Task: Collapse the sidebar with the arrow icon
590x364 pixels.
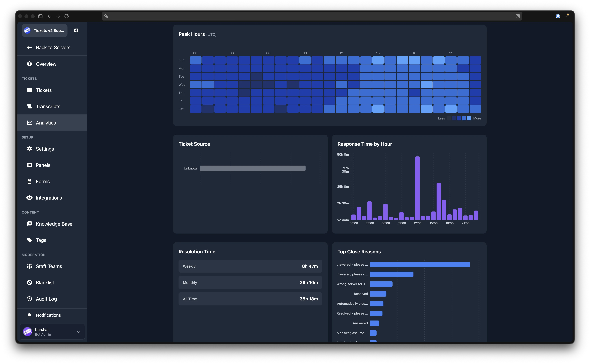Action: (76, 30)
